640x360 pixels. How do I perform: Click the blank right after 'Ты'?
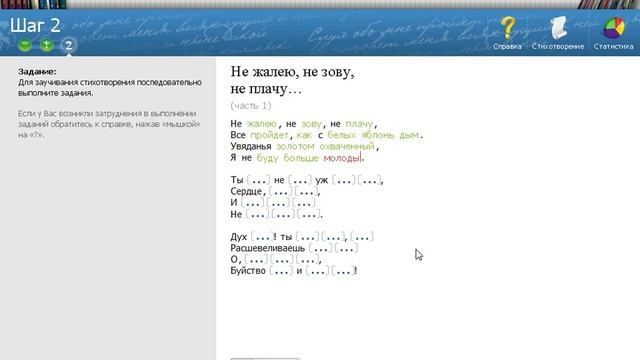259,180
